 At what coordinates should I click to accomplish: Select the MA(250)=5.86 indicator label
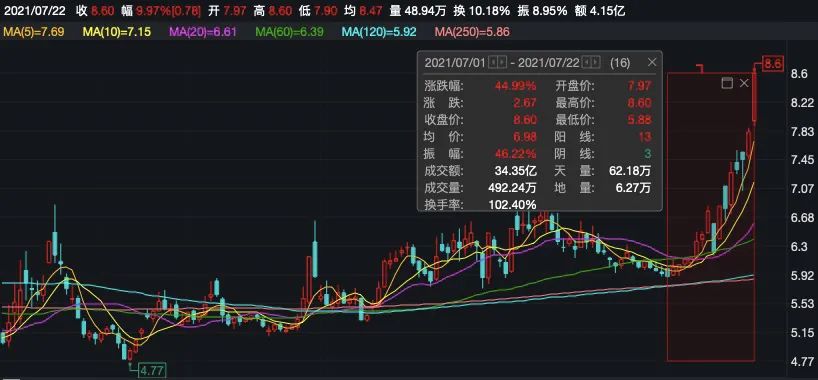tap(472, 32)
